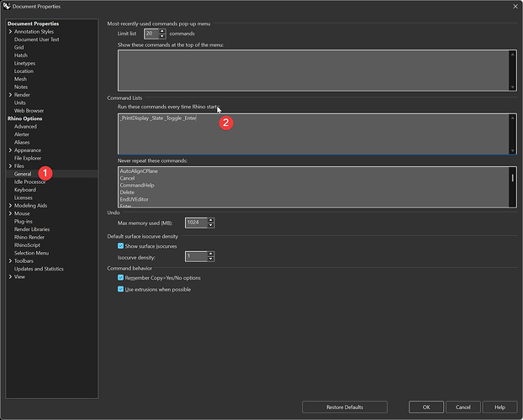Select Keyboard in the tree

pyautogui.click(x=24, y=190)
